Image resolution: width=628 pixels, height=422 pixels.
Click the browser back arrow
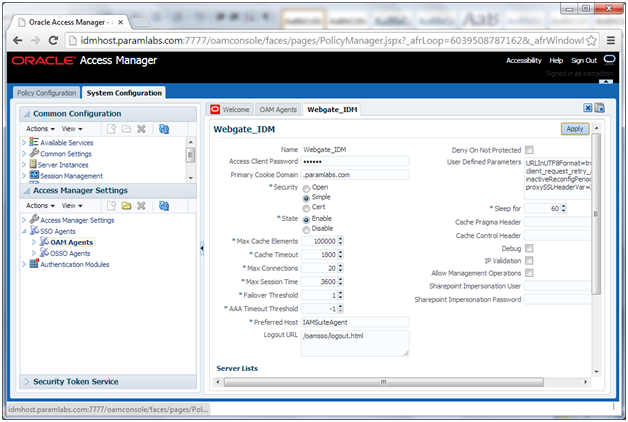(17, 40)
